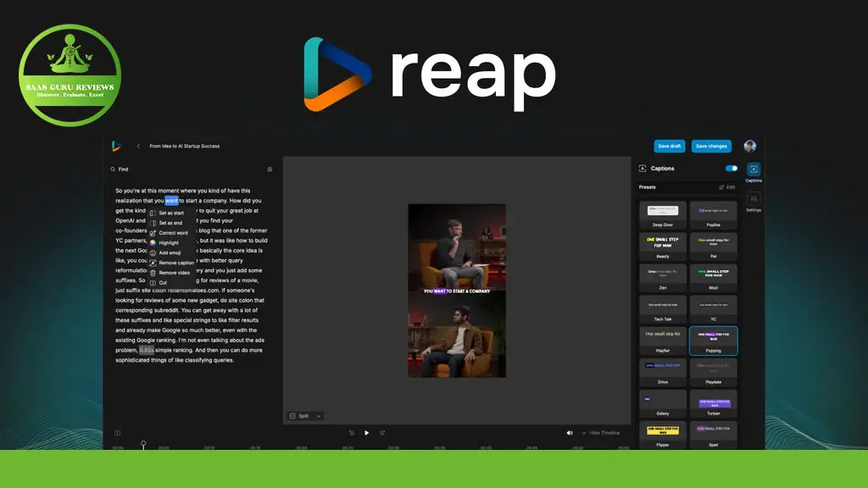This screenshot has width=868, height=488.
Task: Select the Pet caption preset
Action: [713, 247]
